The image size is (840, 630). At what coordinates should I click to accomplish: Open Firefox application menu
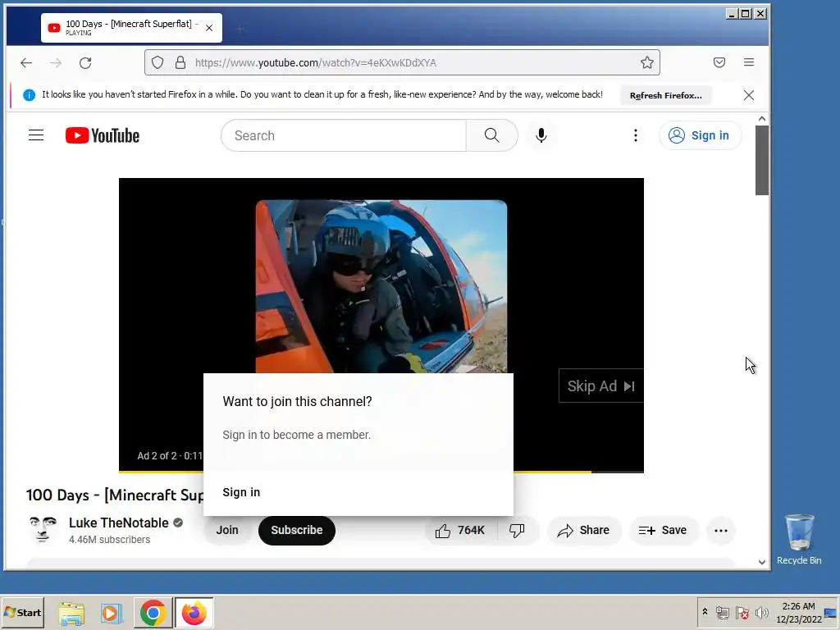pos(749,62)
